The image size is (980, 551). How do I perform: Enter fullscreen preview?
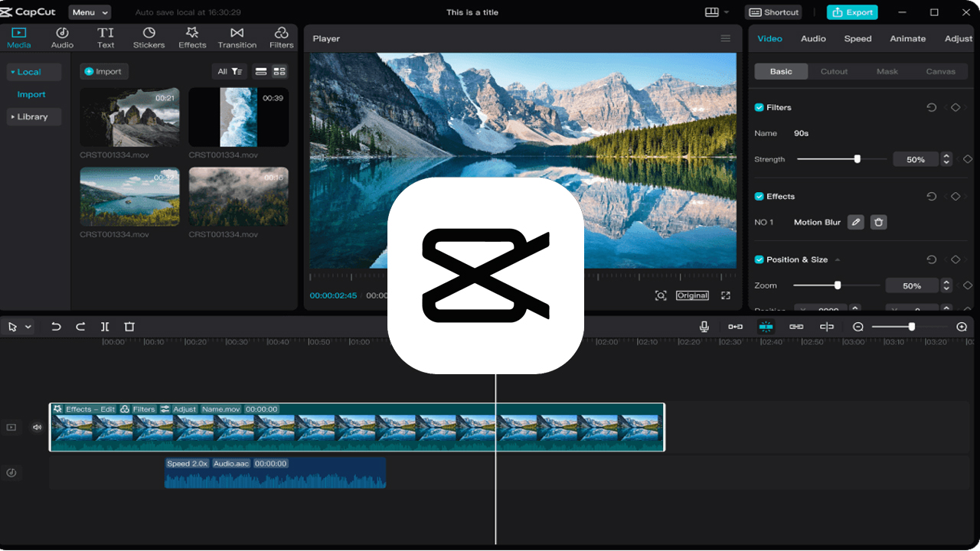[x=726, y=295]
